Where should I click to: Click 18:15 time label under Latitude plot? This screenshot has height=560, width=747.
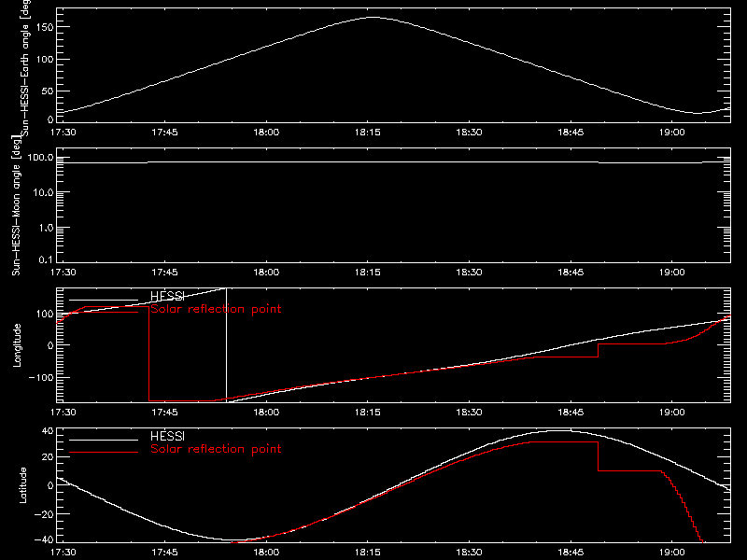pyautogui.click(x=367, y=552)
